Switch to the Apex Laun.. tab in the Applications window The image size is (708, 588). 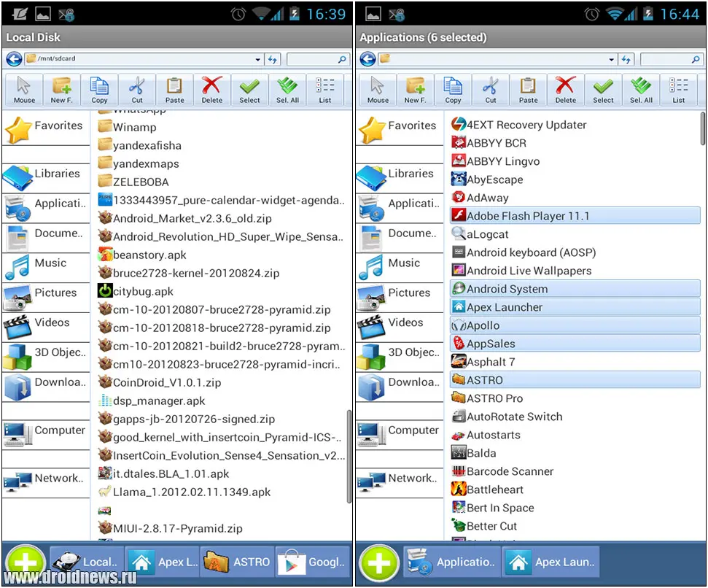pos(551,562)
